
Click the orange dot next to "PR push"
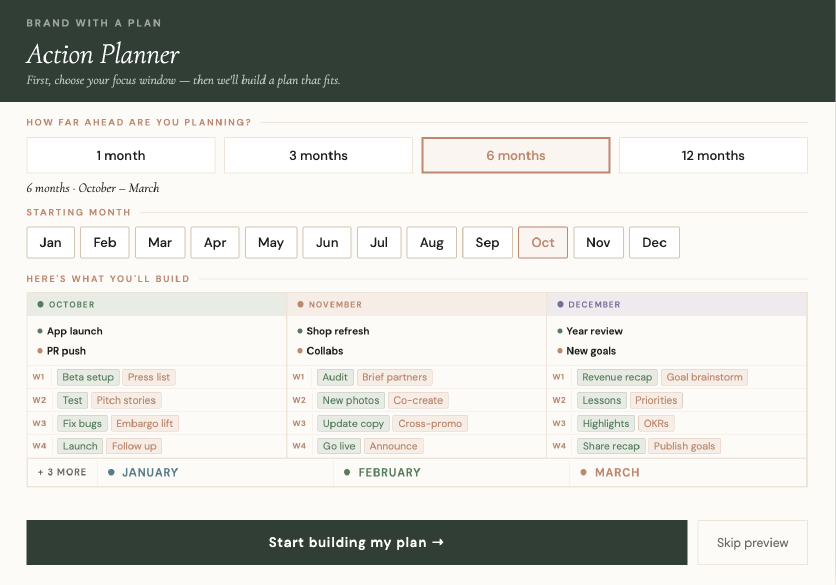click(38, 352)
